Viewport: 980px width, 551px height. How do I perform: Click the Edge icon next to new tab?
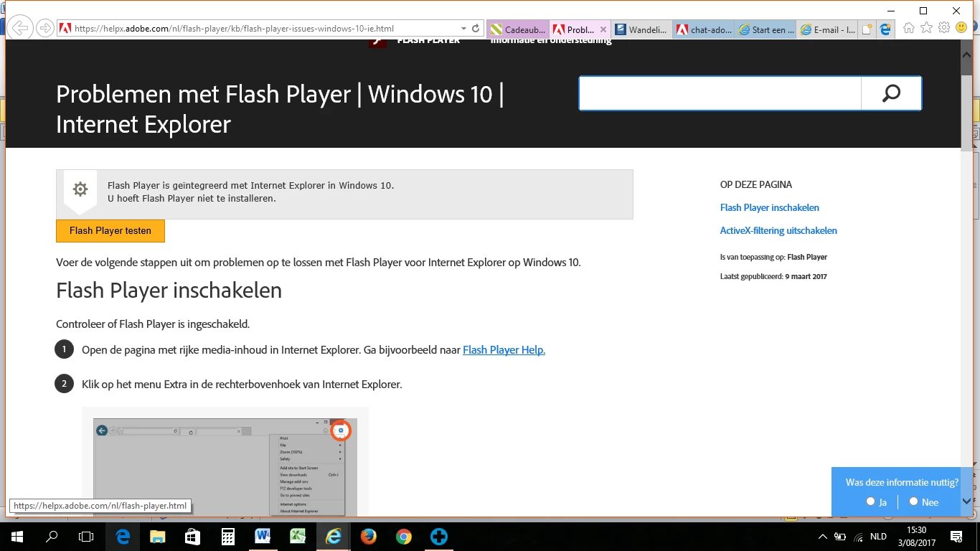pyautogui.click(x=886, y=29)
